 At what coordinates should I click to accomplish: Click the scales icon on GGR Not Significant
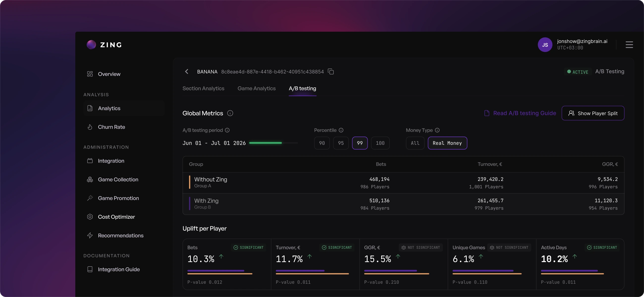coord(403,247)
